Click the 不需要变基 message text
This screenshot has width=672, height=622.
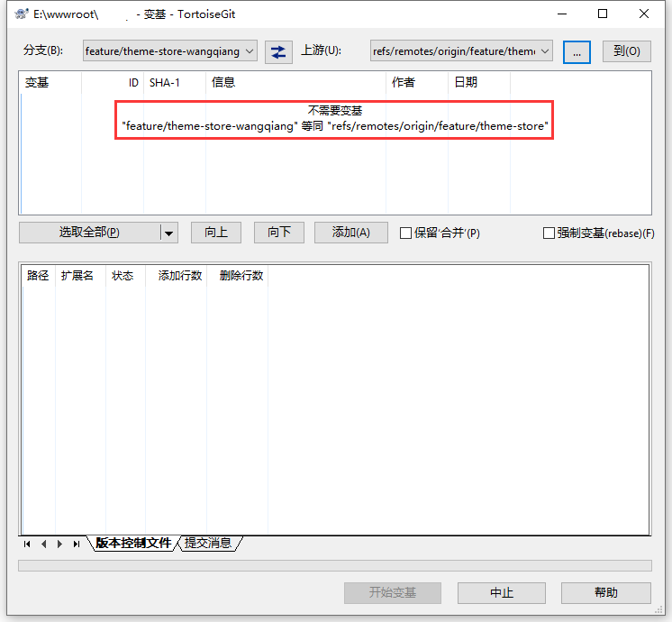[x=335, y=111]
